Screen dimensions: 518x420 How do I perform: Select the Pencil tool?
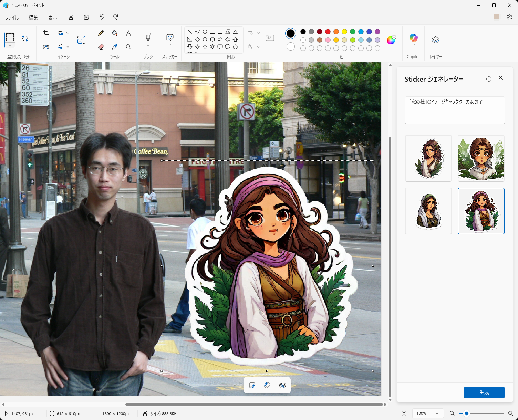(x=101, y=33)
